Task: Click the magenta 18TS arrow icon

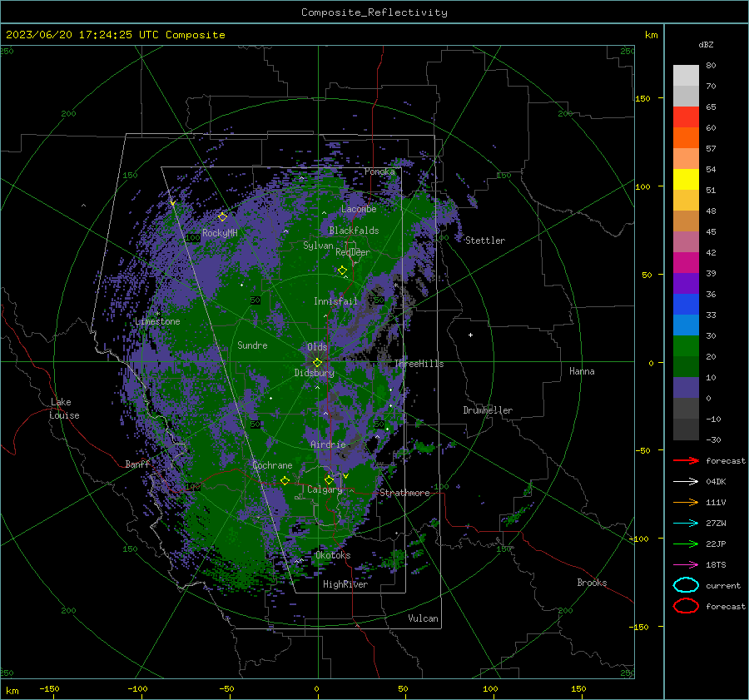Action: click(x=686, y=565)
